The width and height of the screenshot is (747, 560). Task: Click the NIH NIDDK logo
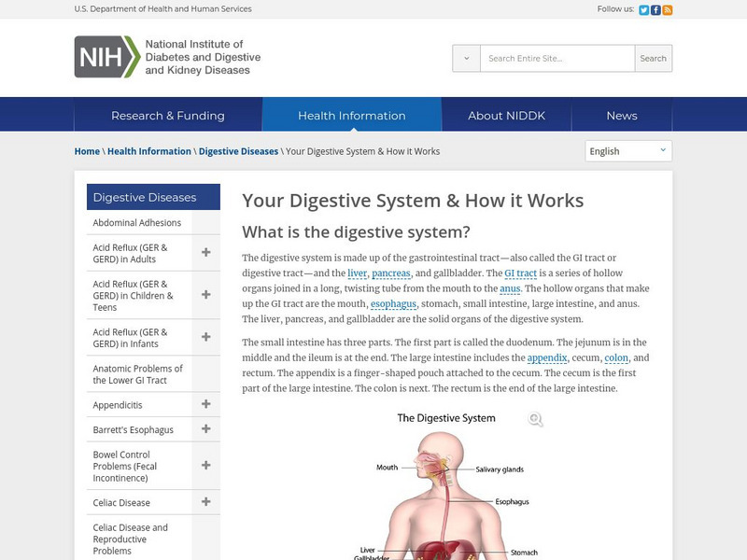point(165,57)
